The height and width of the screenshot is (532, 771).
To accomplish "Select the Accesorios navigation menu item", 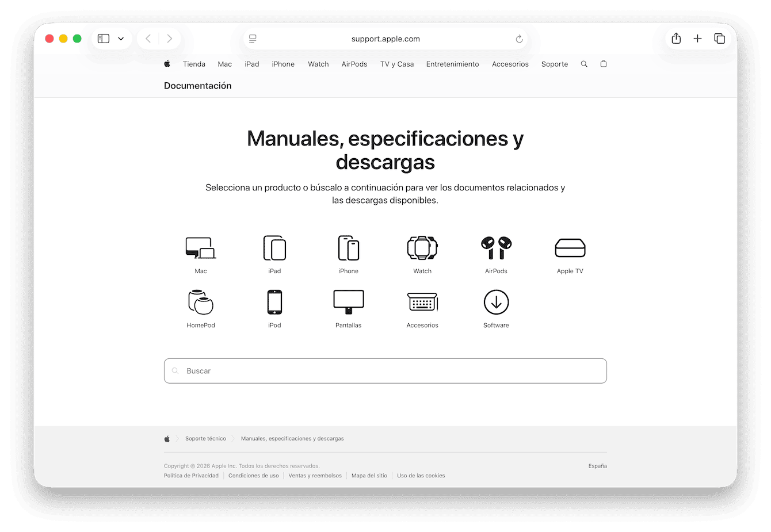I will (x=510, y=64).
